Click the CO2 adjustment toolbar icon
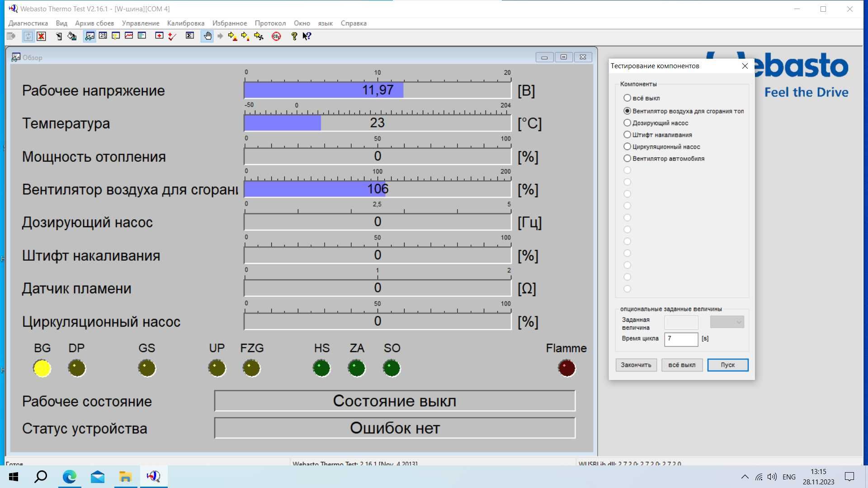868x488 pixels. pyautogui.click(x=276, y=36)
